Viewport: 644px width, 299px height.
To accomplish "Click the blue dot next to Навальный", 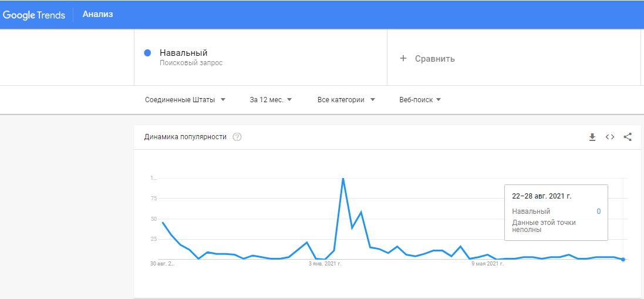I will coord(147,53).
